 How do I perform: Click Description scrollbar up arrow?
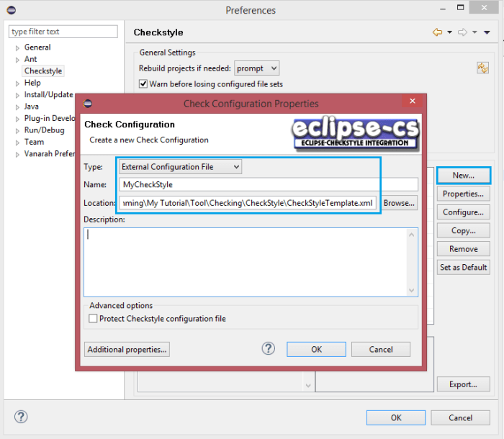(412, 235)
